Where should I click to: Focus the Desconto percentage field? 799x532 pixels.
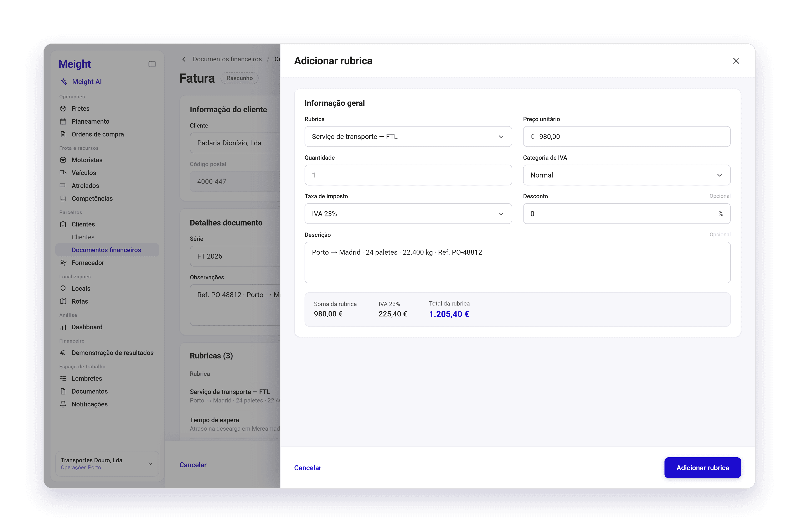click(x=626, y=214)
